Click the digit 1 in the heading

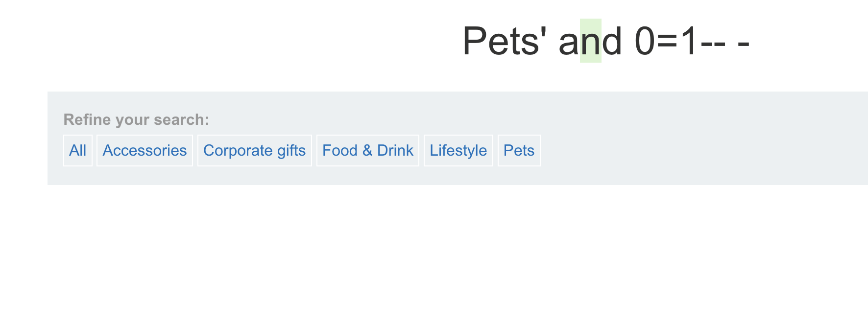pos(689,41)
